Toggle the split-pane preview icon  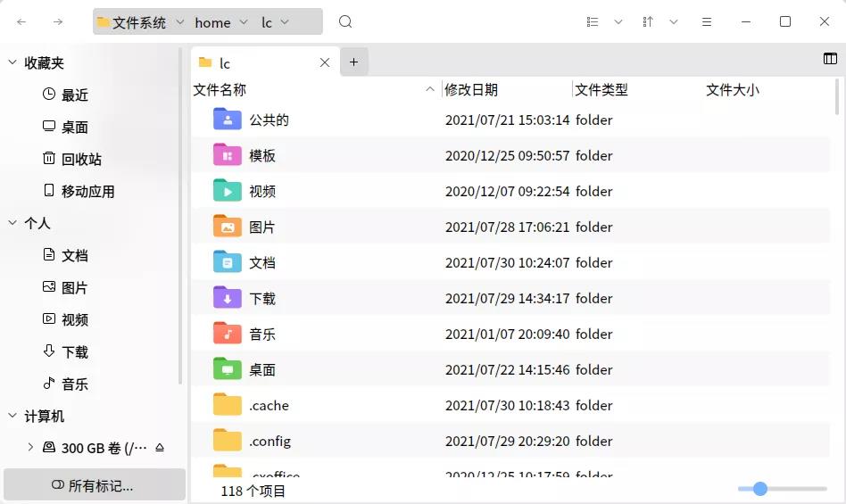tap(830, 58)
